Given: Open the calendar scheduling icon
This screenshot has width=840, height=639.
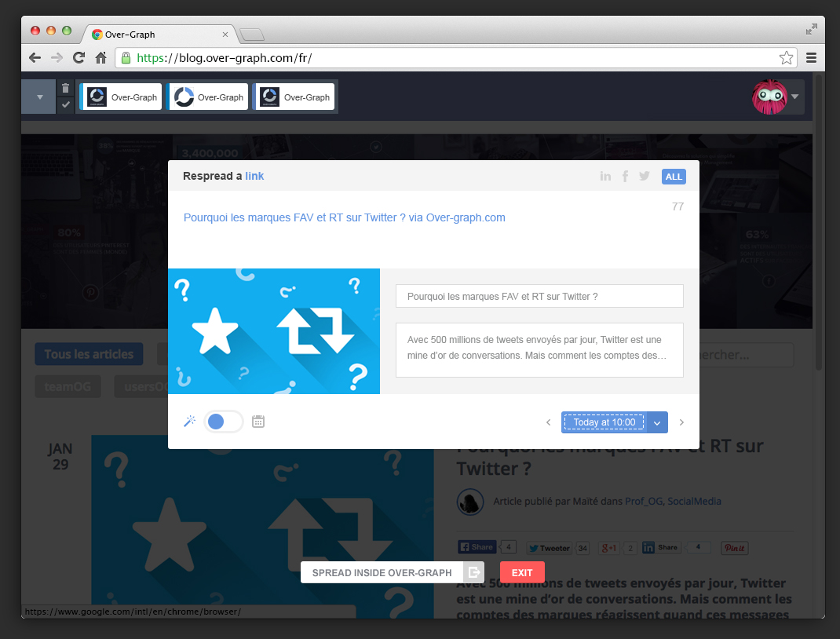Looking at the screenshot, I should click(x=258, y=422).
